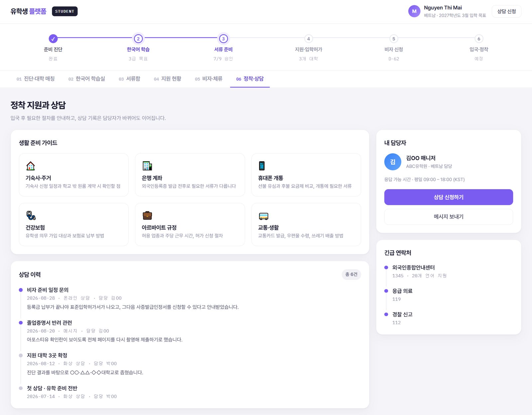This screenshot has height=415, width=532.
Task: Open the 첫 상담 · 유학 준비 전반 record
Action: [x=52, y=388]
